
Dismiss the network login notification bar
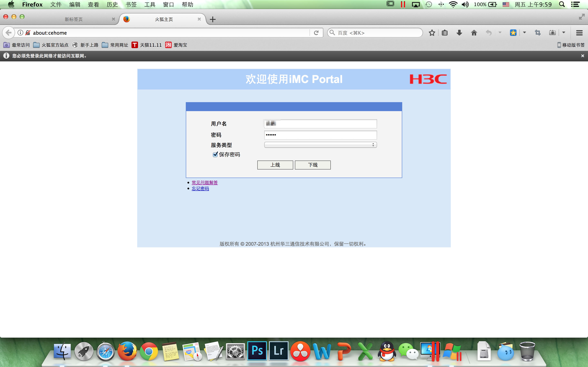click(582, 56)
